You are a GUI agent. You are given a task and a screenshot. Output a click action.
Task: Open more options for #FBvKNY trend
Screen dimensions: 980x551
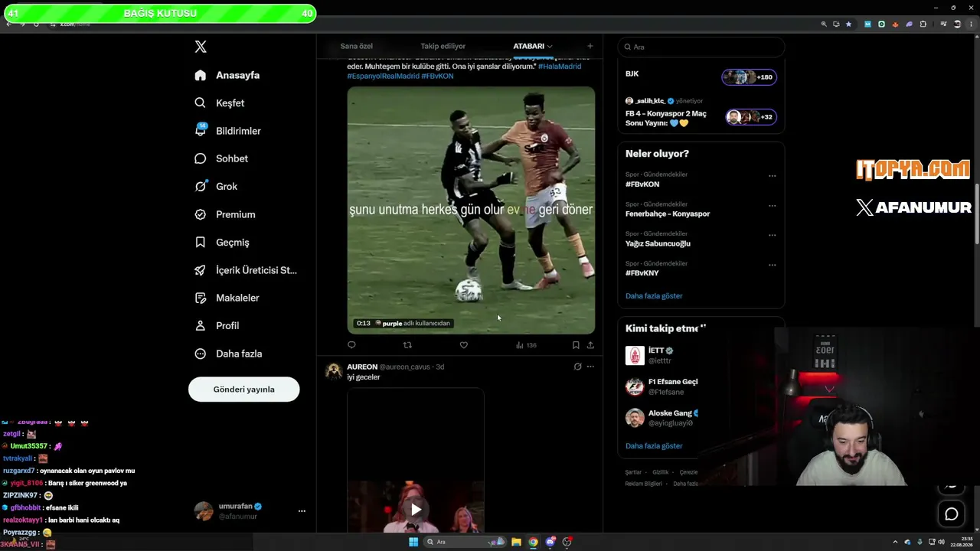772,265
